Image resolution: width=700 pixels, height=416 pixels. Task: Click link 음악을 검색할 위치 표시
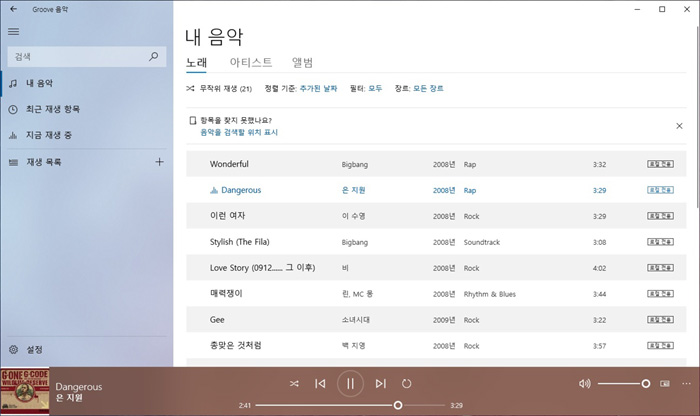click(x=239, y=132)
